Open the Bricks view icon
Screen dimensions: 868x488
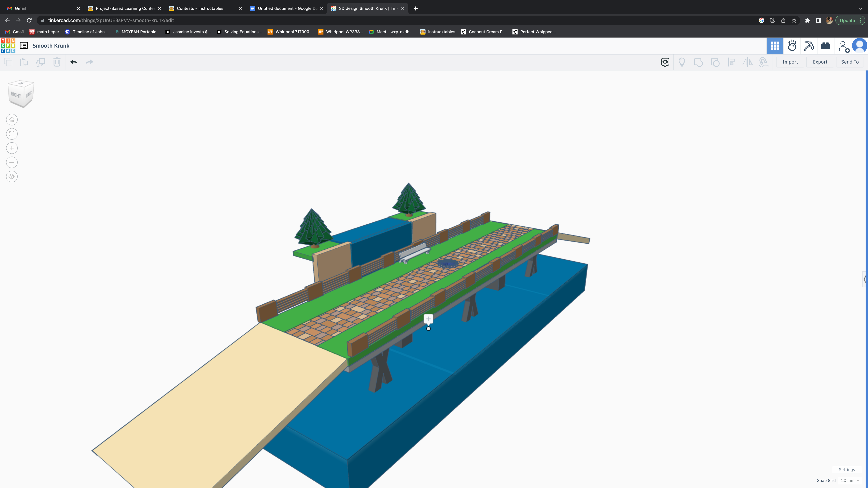click(x=825, y=46)
